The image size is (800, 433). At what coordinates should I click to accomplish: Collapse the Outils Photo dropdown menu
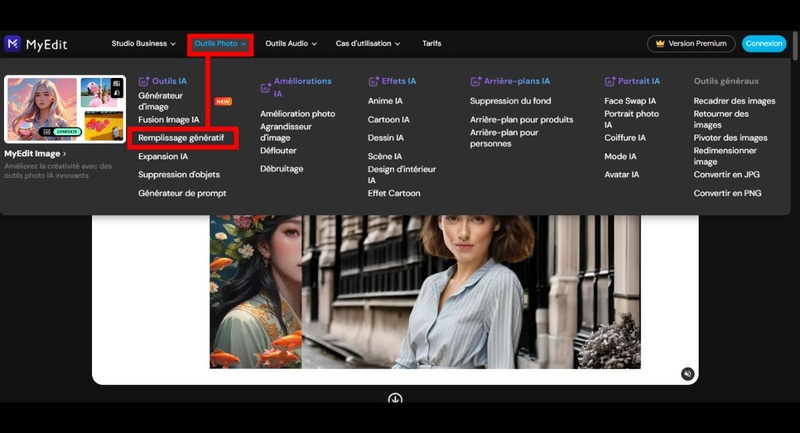point(220,44)
